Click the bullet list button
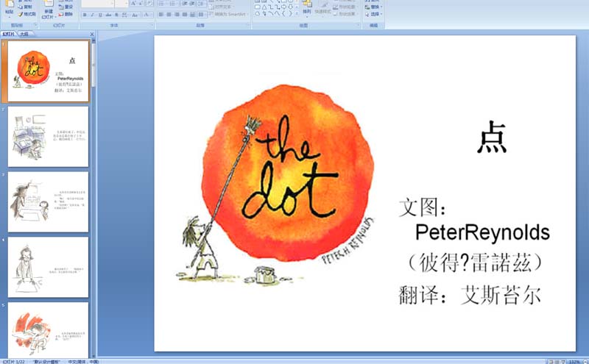The height and width of the screenshot is (364, 589). tap(162, 4)
